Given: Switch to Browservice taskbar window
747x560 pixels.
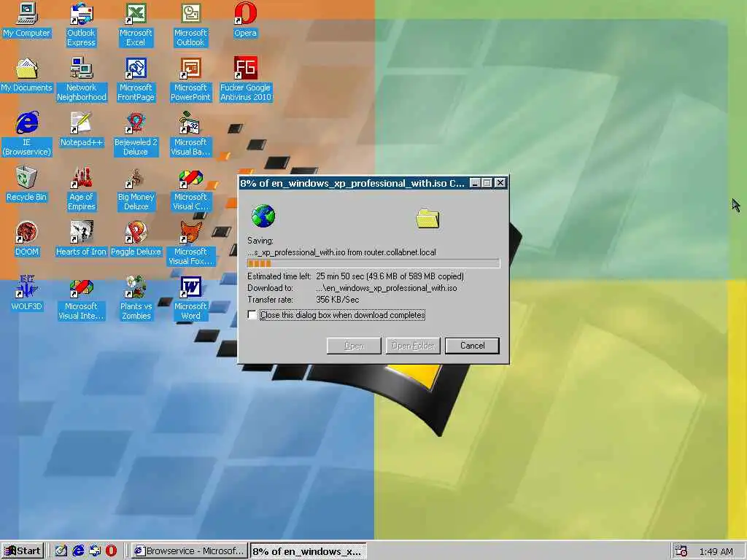Looking at the screenshot, I should (190, 551).
